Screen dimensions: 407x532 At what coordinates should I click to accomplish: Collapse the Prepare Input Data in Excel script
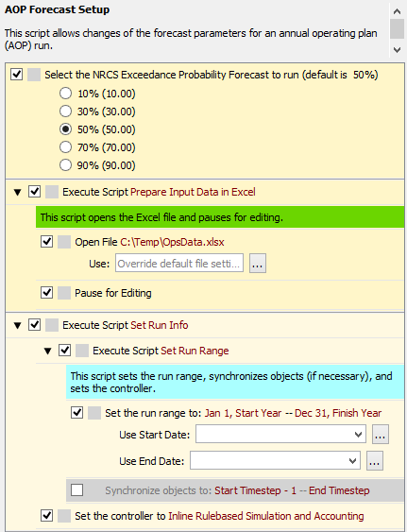[18, 193]
